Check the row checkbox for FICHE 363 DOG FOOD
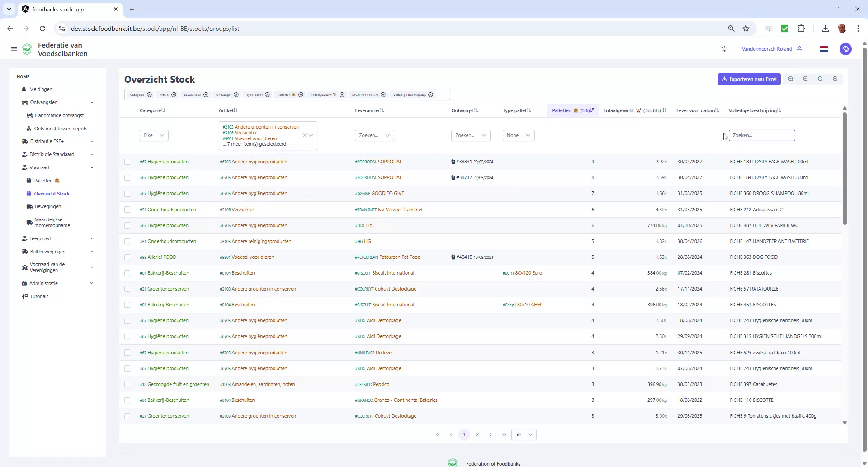868x467 pixels. tap(127, 257)
